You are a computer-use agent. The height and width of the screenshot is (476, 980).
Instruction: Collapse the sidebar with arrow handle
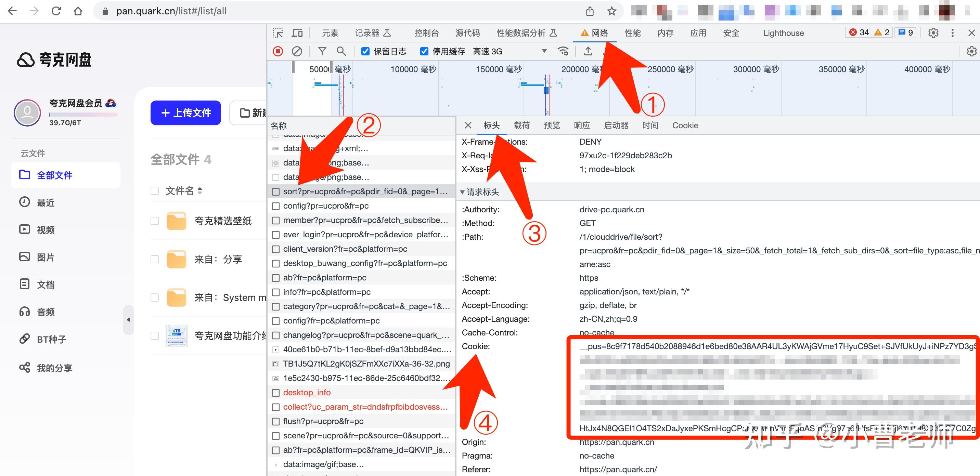pos(129,320)
